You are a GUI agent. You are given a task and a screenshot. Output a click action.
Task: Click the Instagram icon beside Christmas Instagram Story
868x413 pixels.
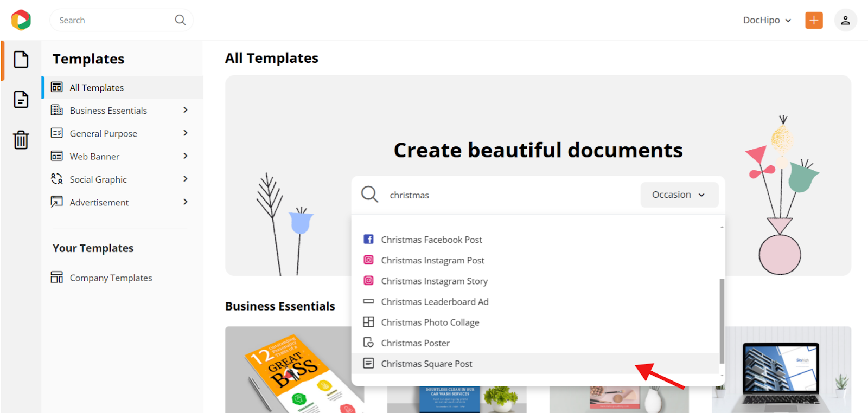coord(368,280)
